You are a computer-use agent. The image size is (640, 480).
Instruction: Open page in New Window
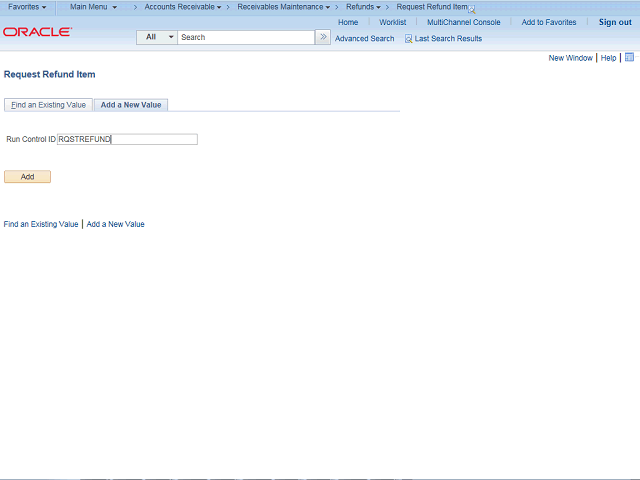point(570,58)
